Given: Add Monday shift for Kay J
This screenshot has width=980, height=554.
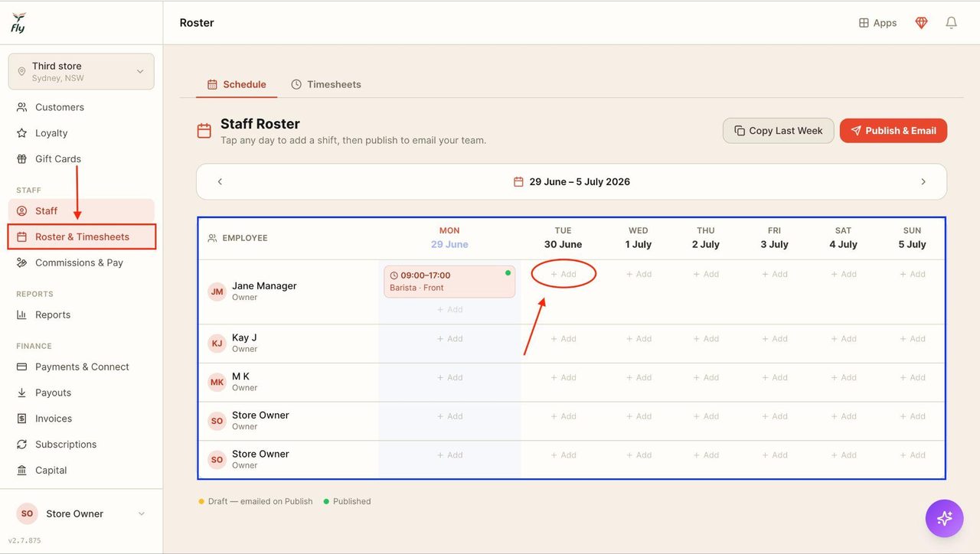Looking at the screenshot, I should click(449, 339).
